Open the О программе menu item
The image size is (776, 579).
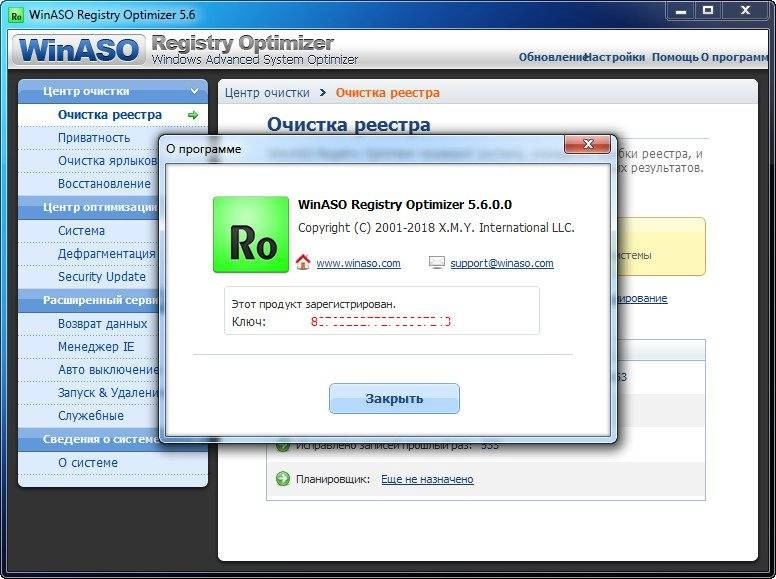point(734,57)
